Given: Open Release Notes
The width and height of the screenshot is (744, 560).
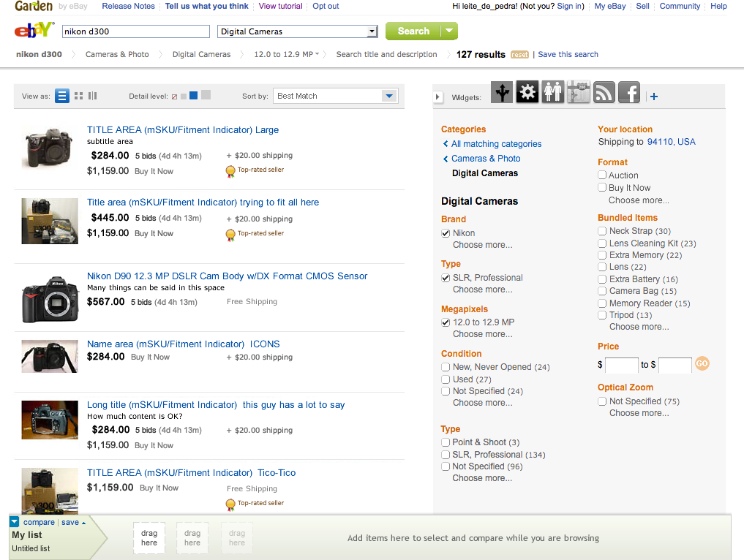Looking at the screenshot, I should click(128, 6).
